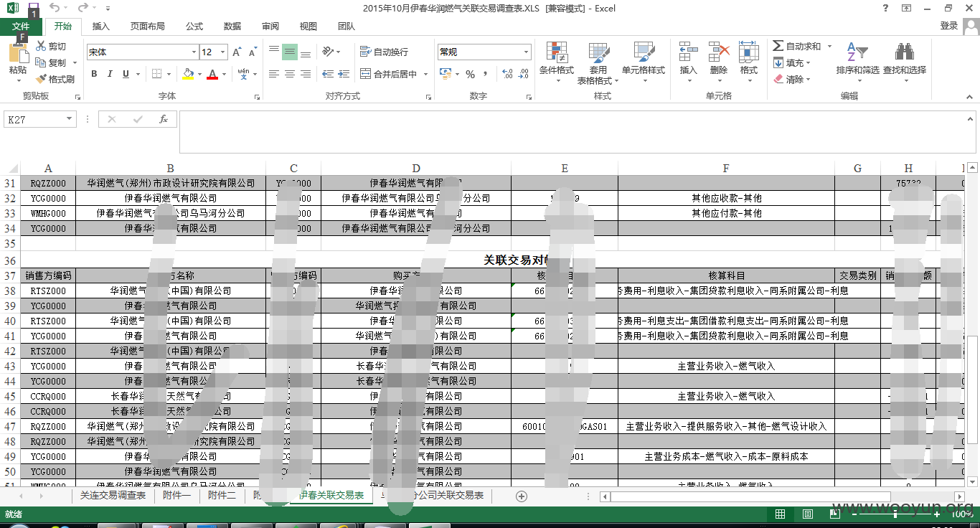Image resolution: width=980 pixels, height=528 pixels.
Task: Click the percent style icon
Action: [471, 74]
